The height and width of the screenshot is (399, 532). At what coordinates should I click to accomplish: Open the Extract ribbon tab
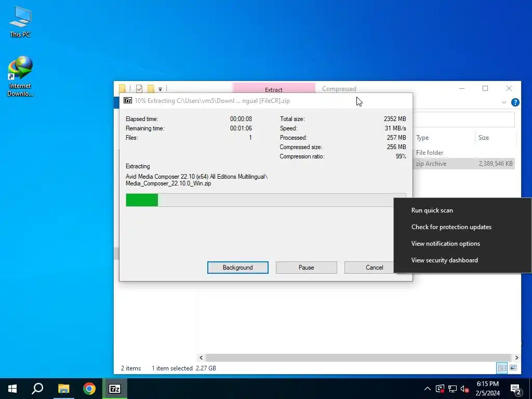coord(274,88)
